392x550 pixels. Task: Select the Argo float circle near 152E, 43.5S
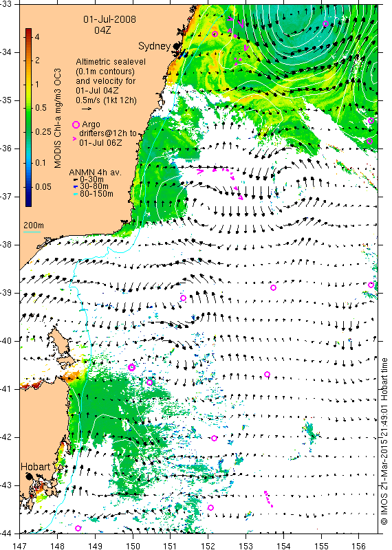click(210, 507)
